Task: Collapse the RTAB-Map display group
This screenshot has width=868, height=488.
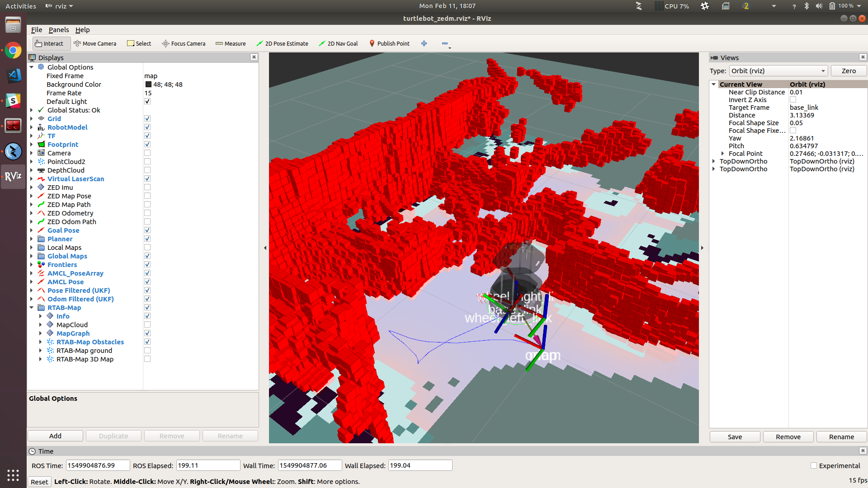Action: tap(32, 308)
